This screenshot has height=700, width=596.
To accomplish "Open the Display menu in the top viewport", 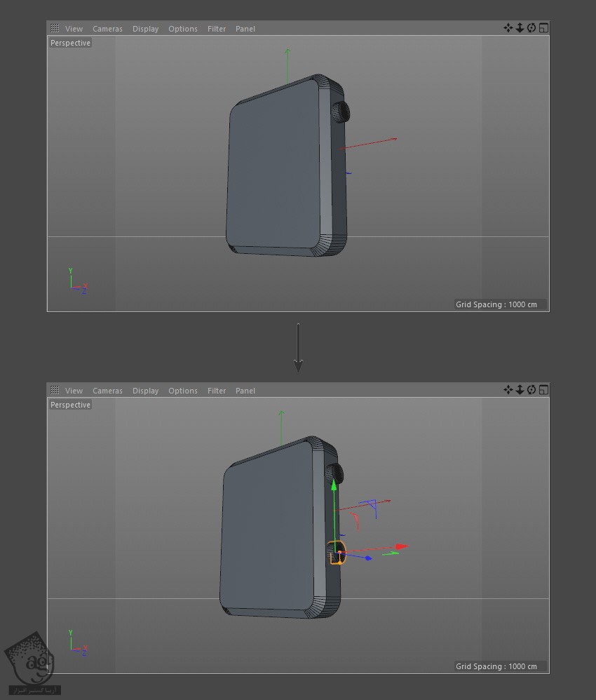I will click(145, 29).
